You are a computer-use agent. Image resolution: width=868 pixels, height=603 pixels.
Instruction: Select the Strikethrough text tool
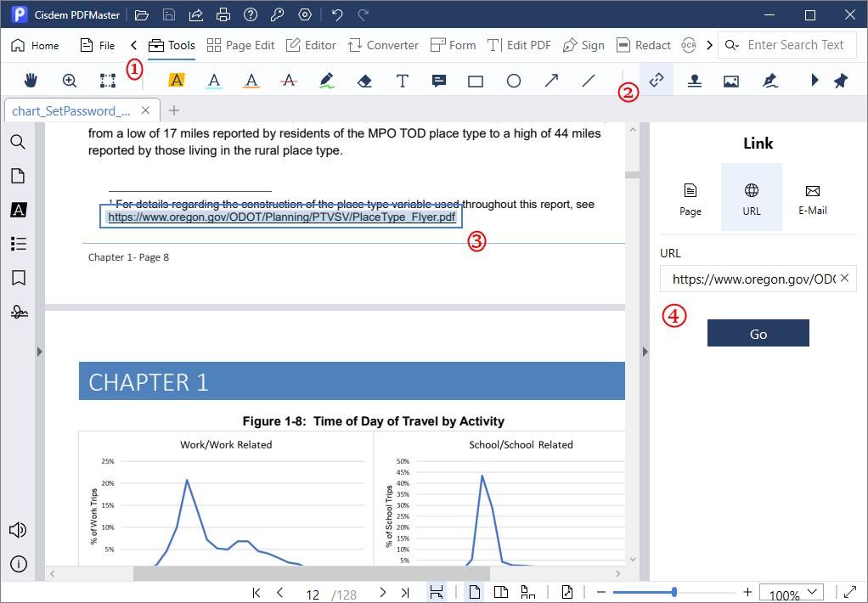click(289, 81)
